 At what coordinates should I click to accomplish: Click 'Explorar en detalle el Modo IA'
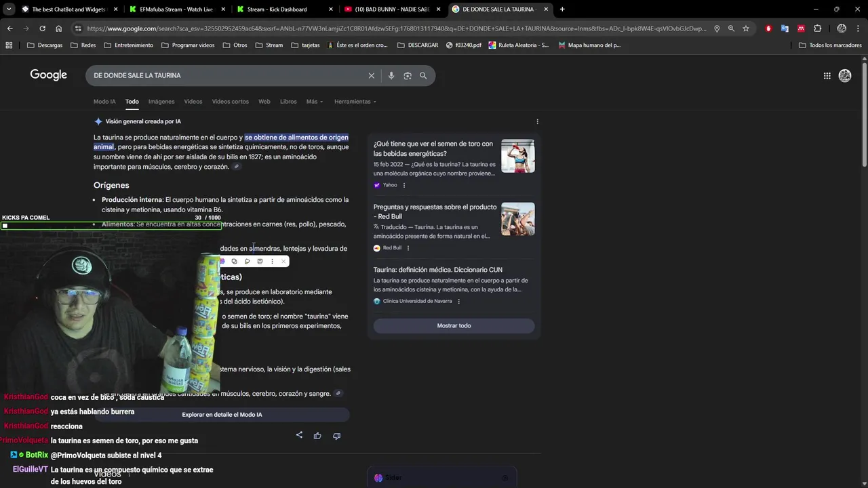tap(222, 414)
